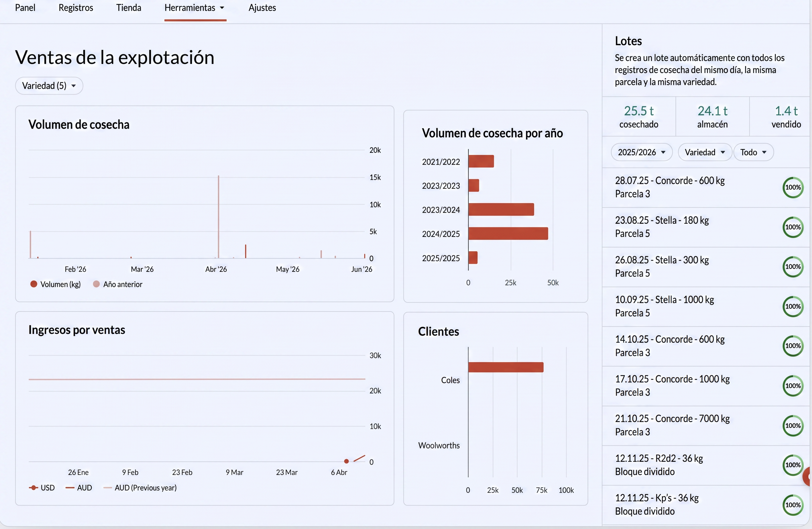Click the tall Abr '26 harvest spike
The image size is (812, 529).
click(218, 217)
